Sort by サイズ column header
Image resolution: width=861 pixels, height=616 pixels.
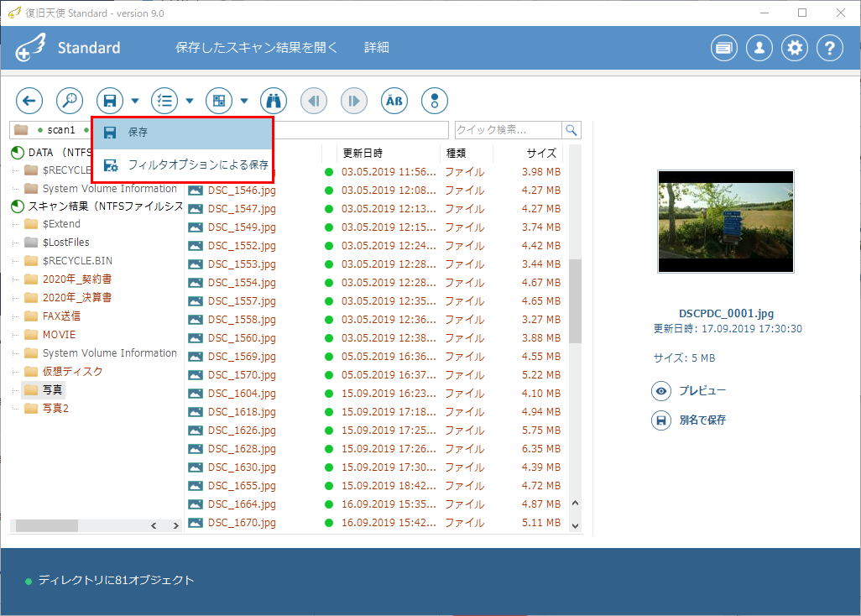pos(541,154)
